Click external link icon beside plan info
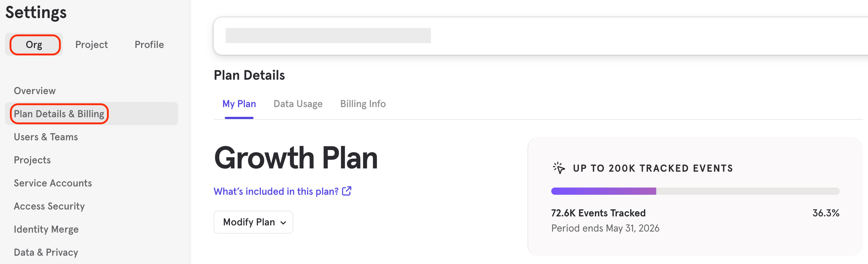 [x=347, y=191]
